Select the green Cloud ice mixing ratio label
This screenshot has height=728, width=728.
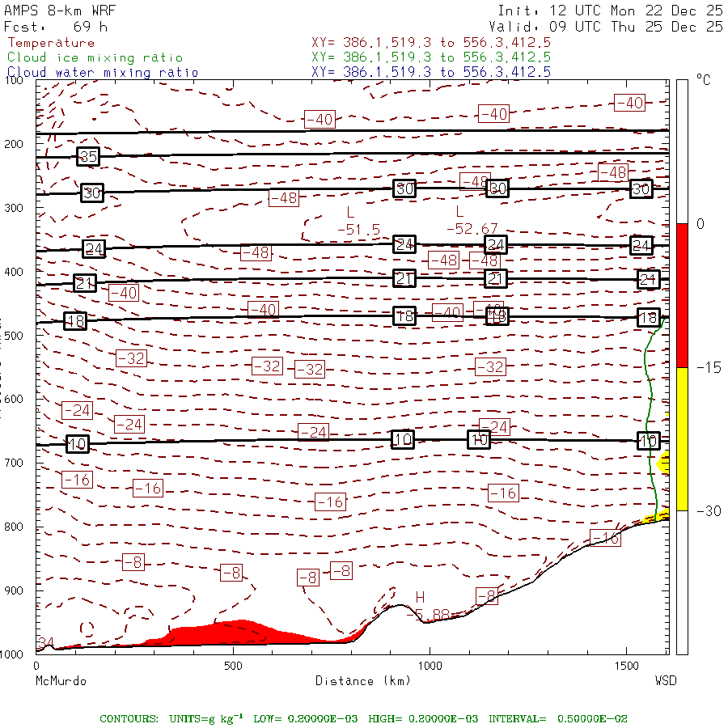point(95,57)
